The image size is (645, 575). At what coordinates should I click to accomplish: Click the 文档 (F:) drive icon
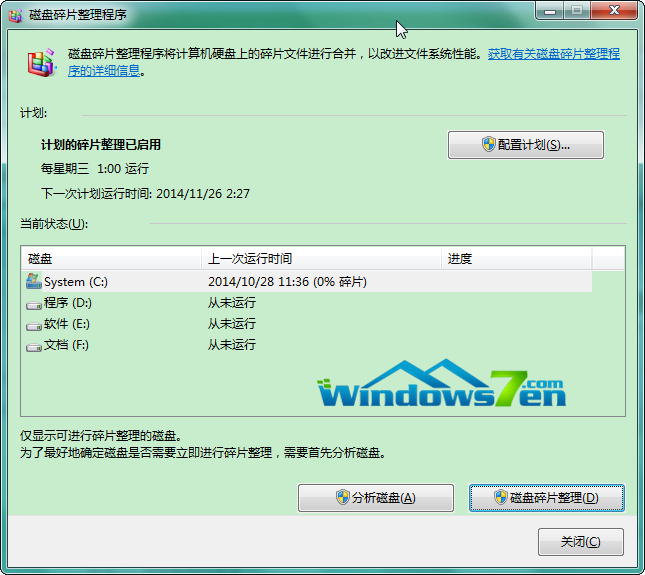pyautogui.click(x=34, y=347)
